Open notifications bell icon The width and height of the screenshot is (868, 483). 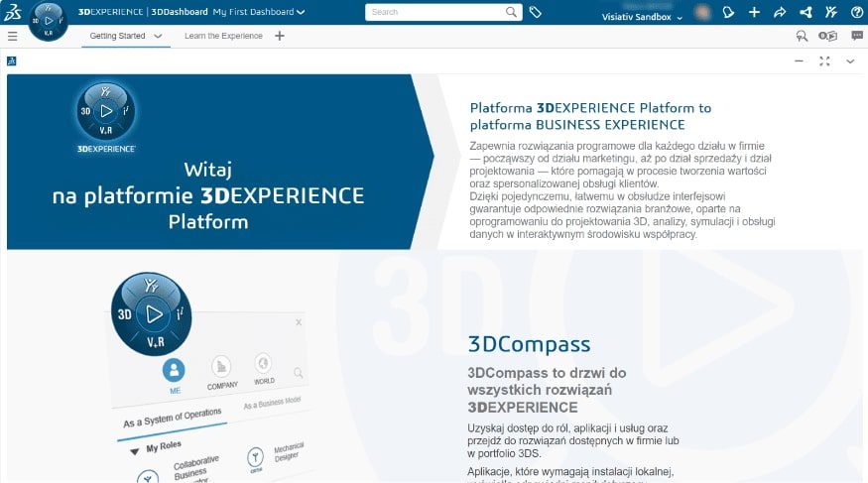click(728, 12)
